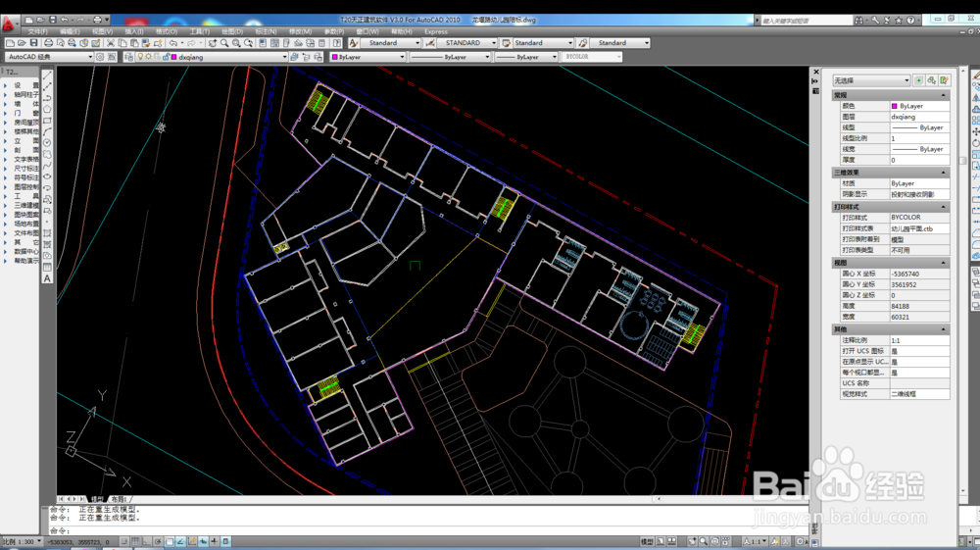The height and width of the screenshot is (550, 980).
Task: Select the Pan realtime tool
Action: [x=212, y=43]
